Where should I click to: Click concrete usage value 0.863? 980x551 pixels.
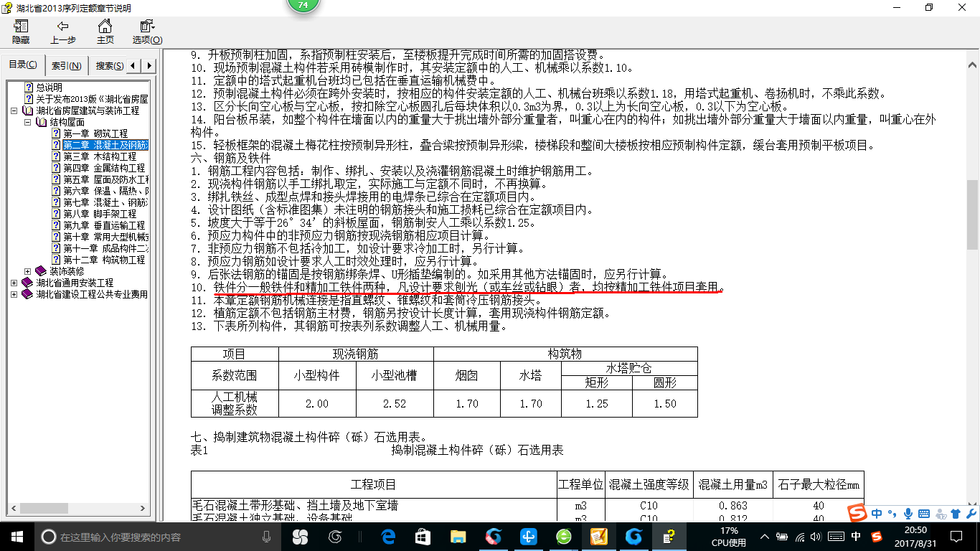coord(733,506)
